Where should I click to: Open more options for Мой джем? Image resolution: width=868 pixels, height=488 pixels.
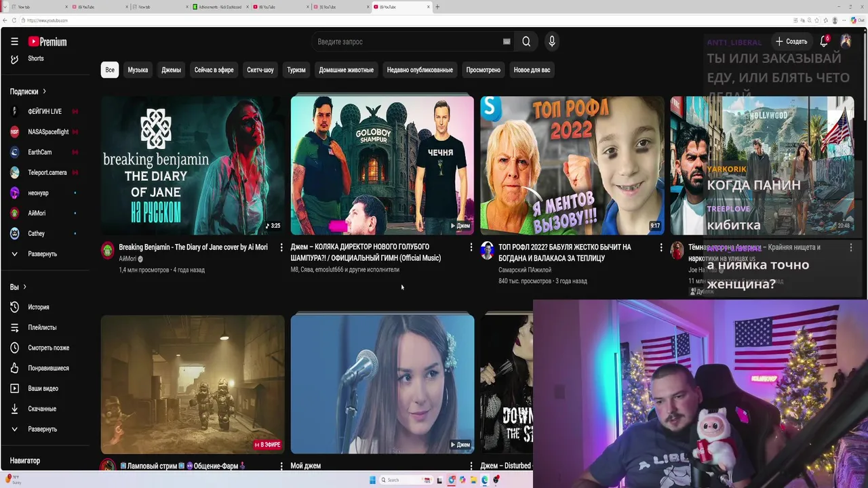[471, 466]
